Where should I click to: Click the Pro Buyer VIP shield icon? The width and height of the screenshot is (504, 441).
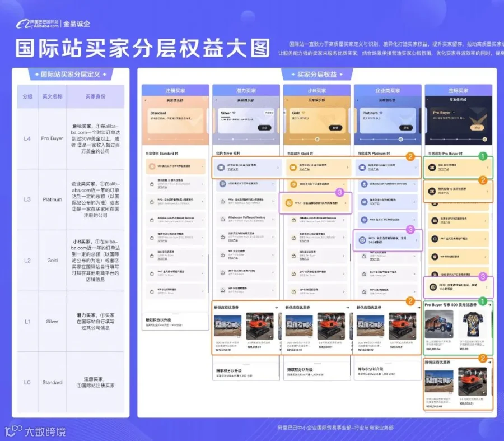(x=435, y=257)
